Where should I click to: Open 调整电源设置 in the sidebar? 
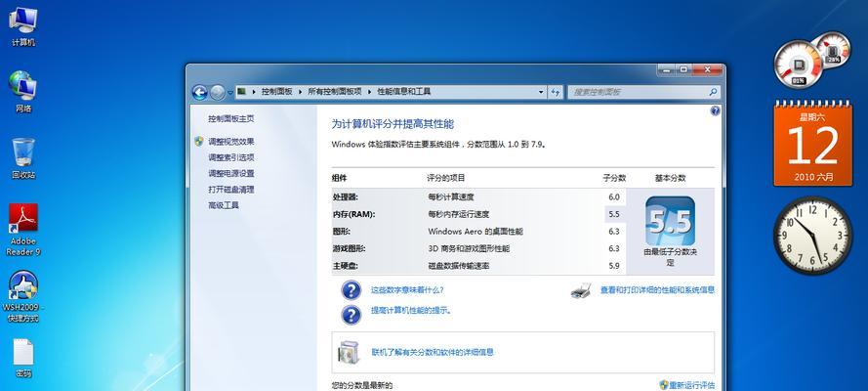(x=230, y=173)
